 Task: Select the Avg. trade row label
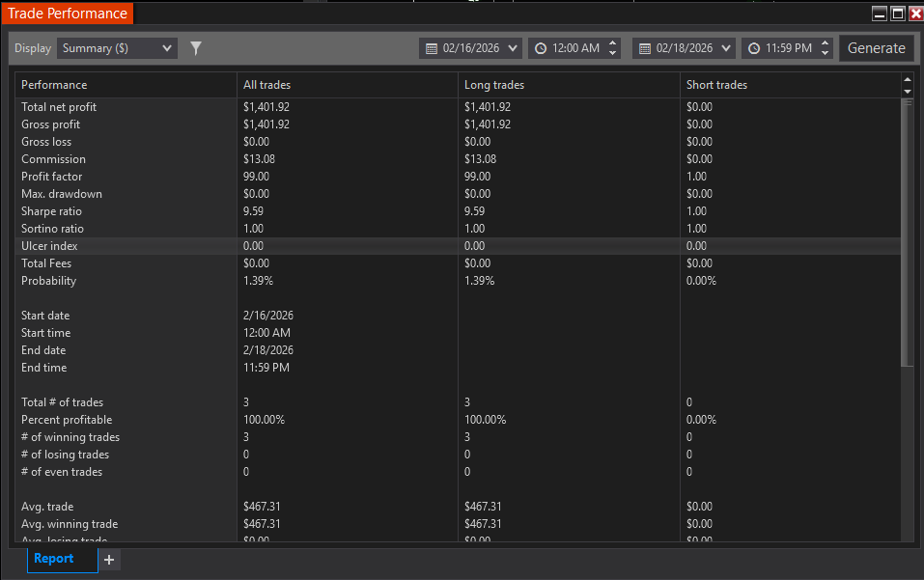point(47,507)
